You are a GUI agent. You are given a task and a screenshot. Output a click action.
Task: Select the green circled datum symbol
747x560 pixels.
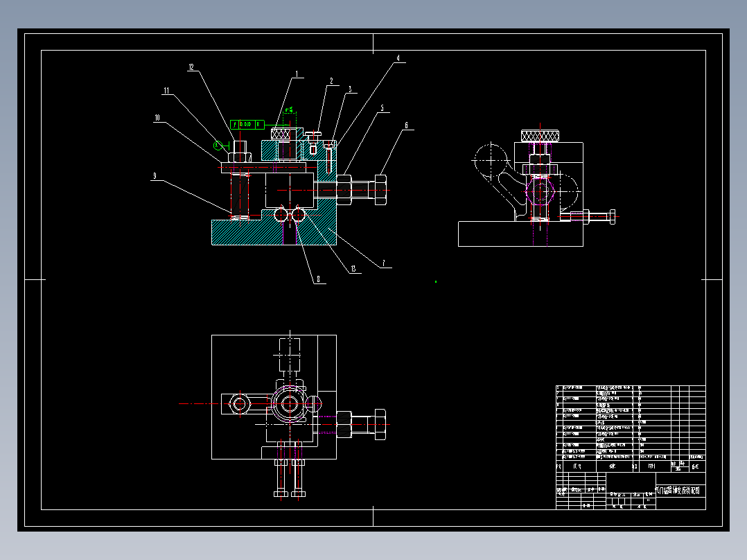tap(218, 146)
